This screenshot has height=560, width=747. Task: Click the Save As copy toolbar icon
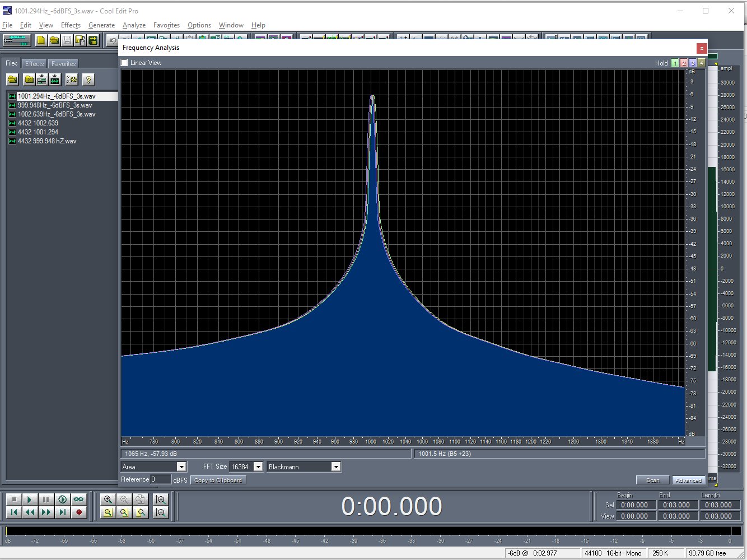(80, 40)
